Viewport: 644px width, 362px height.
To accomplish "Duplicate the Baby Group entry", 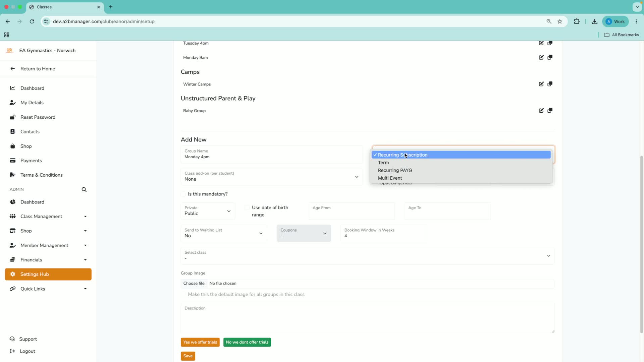I will click(x=550, y=111).
